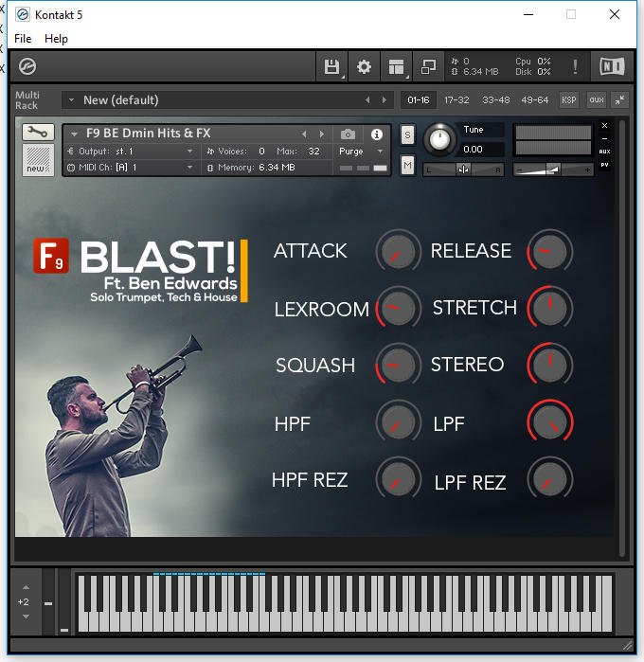Switch to rack page 17-32
This screenshot has height=662, width=644.
click(x=456, y=100)
